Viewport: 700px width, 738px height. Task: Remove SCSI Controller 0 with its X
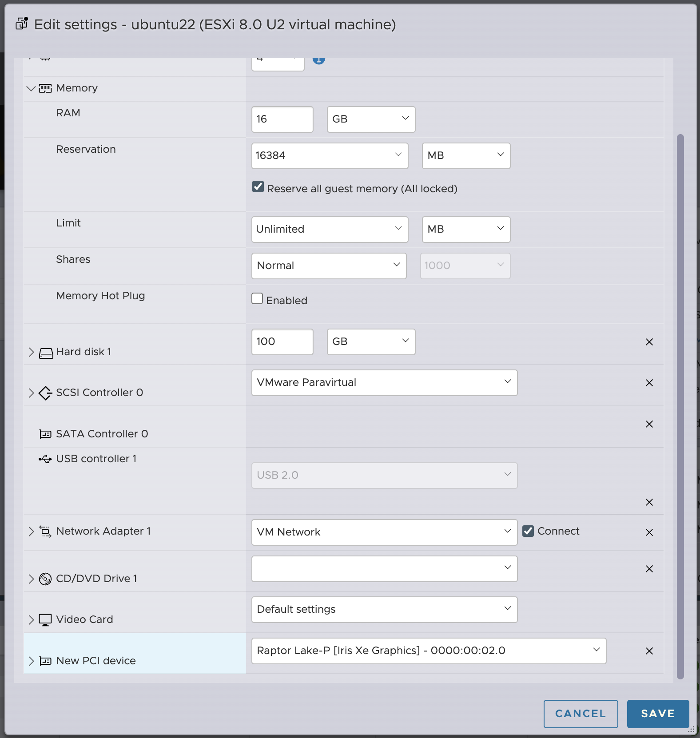pyautogui.click(x=649, y=383)
